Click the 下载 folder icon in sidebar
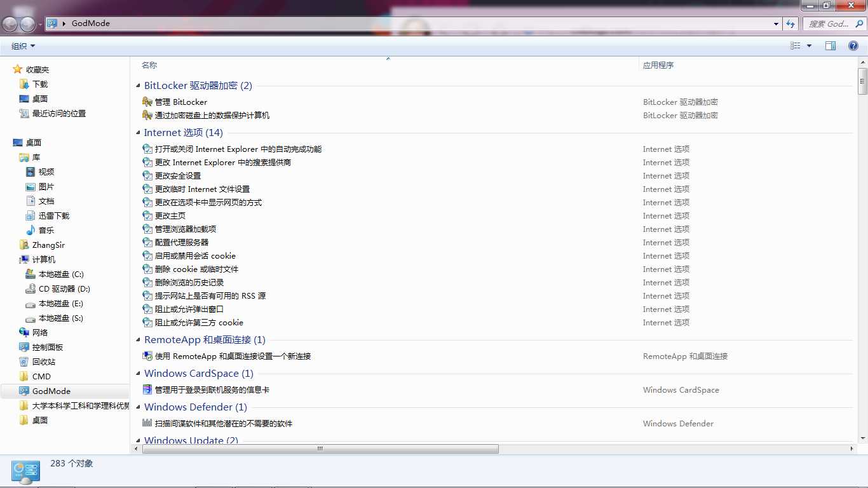Image resolution: width=868 pixels, height=488 pixels. 24,84
